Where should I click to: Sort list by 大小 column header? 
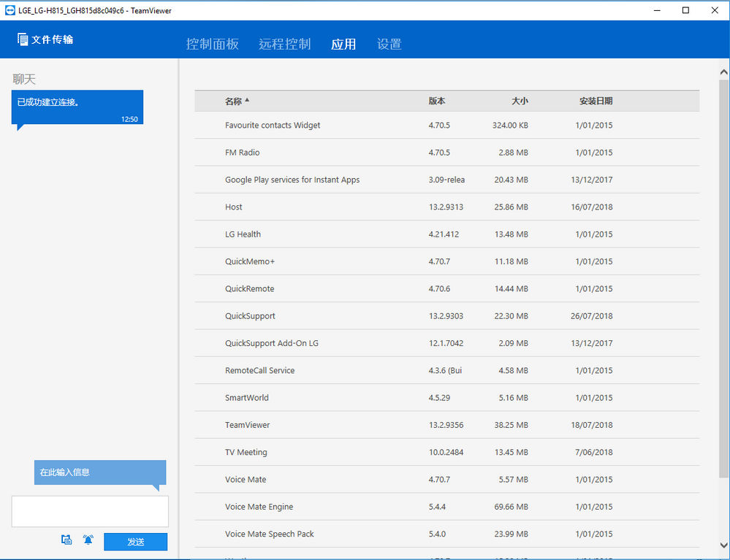(520, 101)
